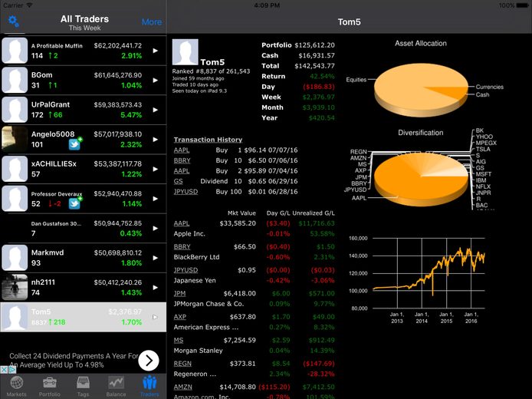Switch to the Portfolio tab
The image size is (532, 399).
50,387
